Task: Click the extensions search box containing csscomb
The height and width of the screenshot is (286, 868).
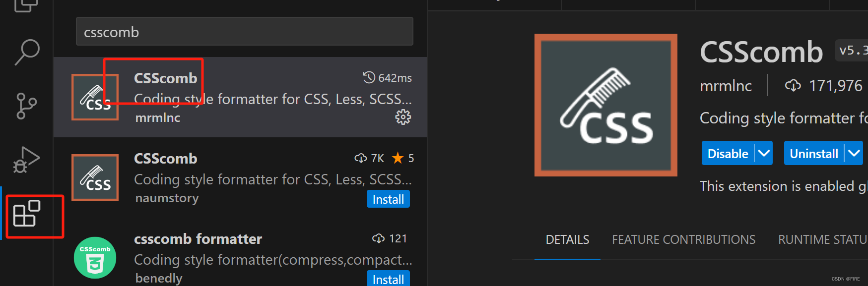Action: pyautogui.click(x=244, y=32)
